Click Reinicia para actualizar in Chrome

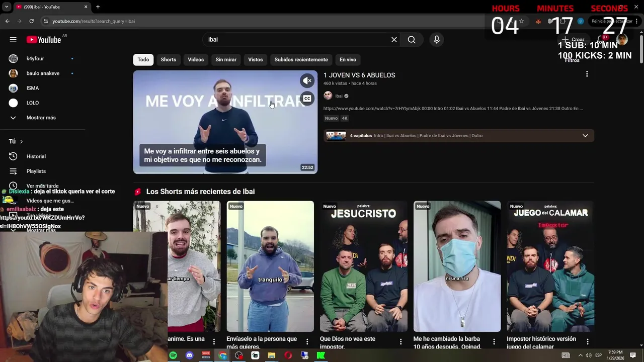tap(611, 21)
